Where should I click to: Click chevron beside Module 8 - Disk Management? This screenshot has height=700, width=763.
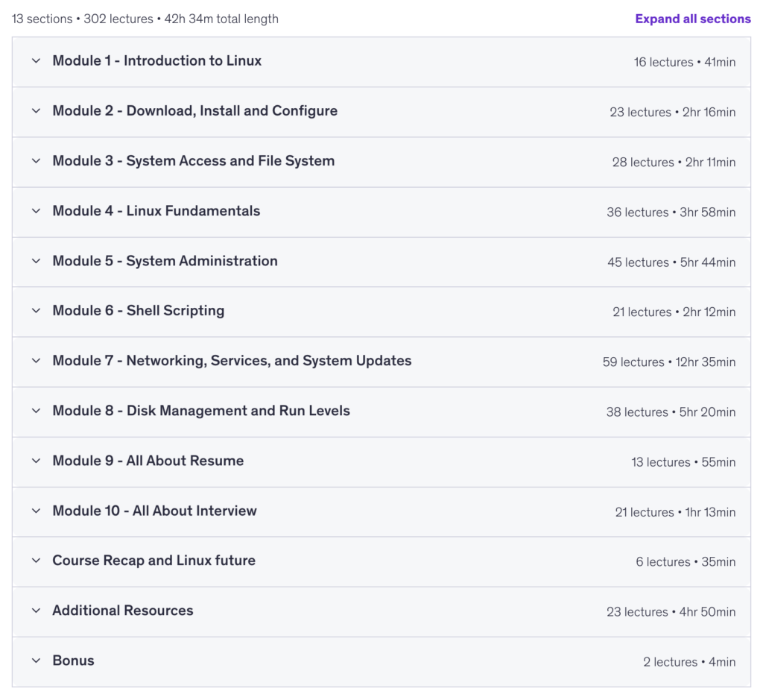(36, 411)
